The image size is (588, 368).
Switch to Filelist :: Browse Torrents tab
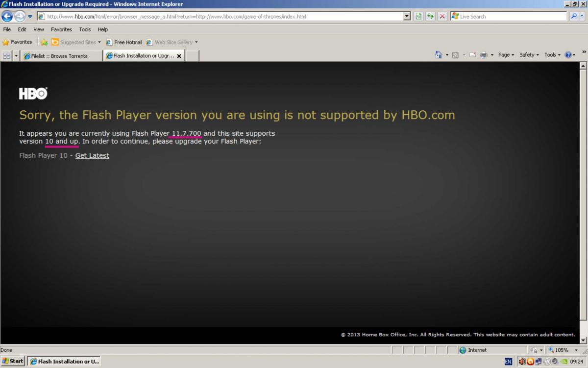pos(61,56)
